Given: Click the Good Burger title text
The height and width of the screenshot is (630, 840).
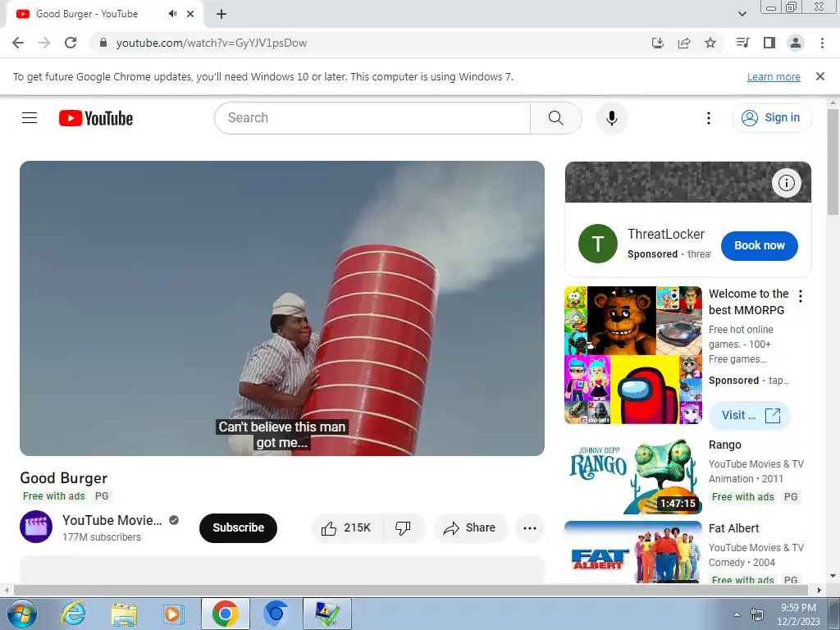Looking at the screenshot, I should click(64, 478).
